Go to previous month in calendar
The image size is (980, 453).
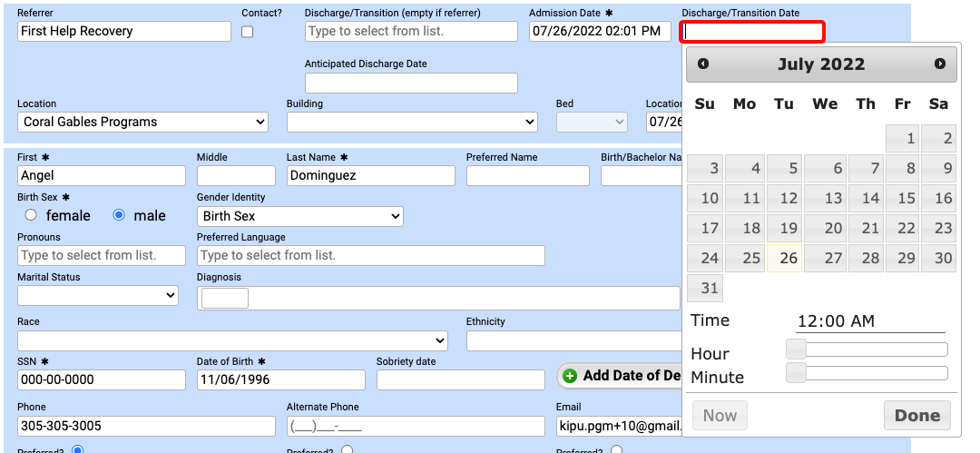point(703,64)
